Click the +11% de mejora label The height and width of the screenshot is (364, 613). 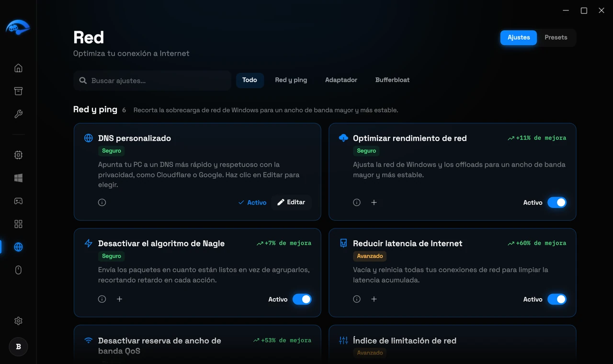click(537, 138)
